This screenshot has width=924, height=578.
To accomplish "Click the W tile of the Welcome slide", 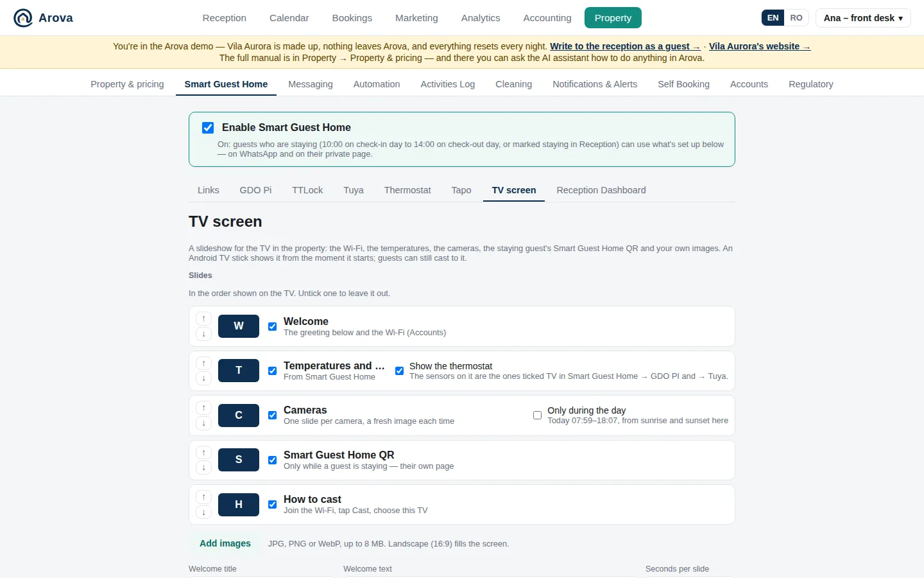I will tap(239, 326).
